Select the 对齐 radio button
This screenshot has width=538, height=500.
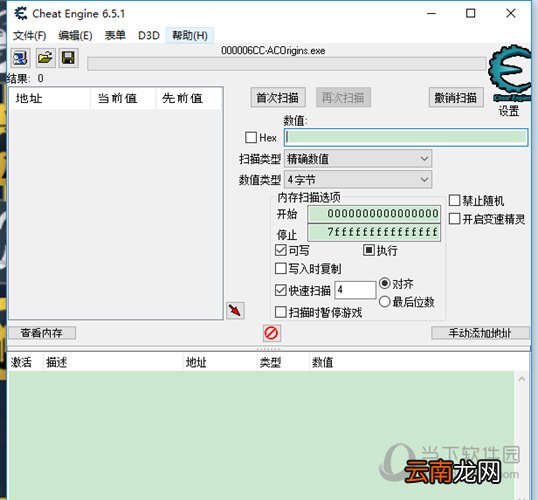pos(385,283)
